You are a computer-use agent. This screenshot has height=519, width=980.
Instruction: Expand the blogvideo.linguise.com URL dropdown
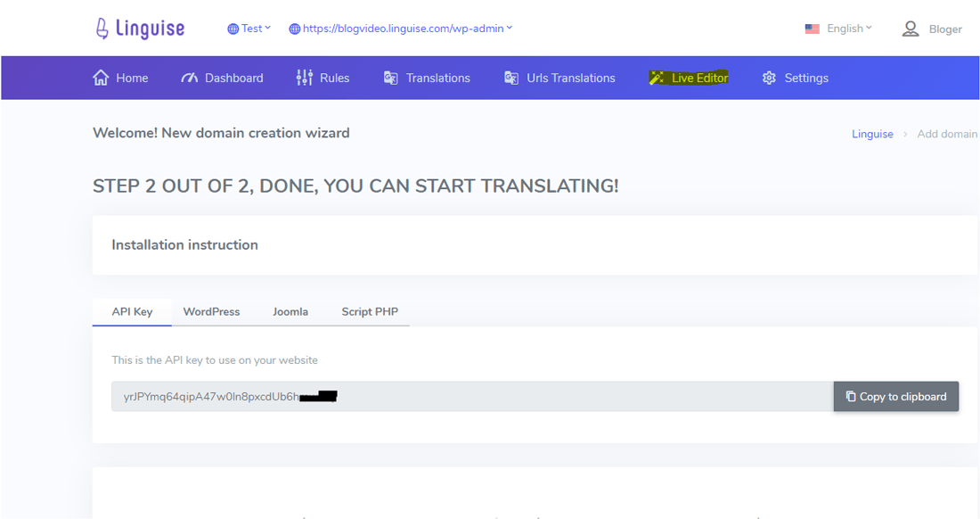click(x=401, y=29)
